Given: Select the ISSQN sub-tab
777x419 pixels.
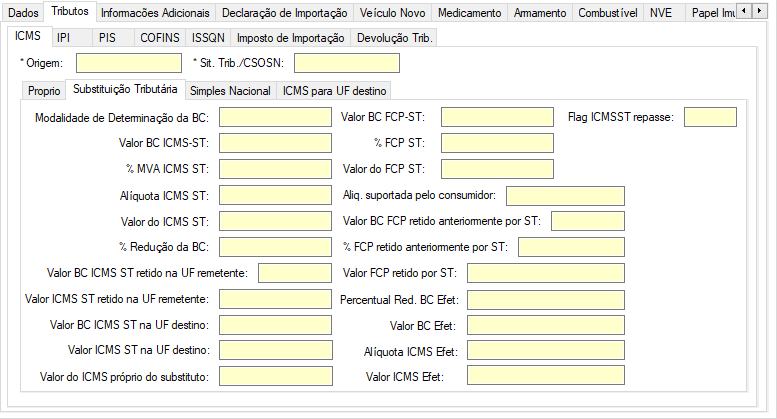Looking at the screenshot, I should [208, 38].
